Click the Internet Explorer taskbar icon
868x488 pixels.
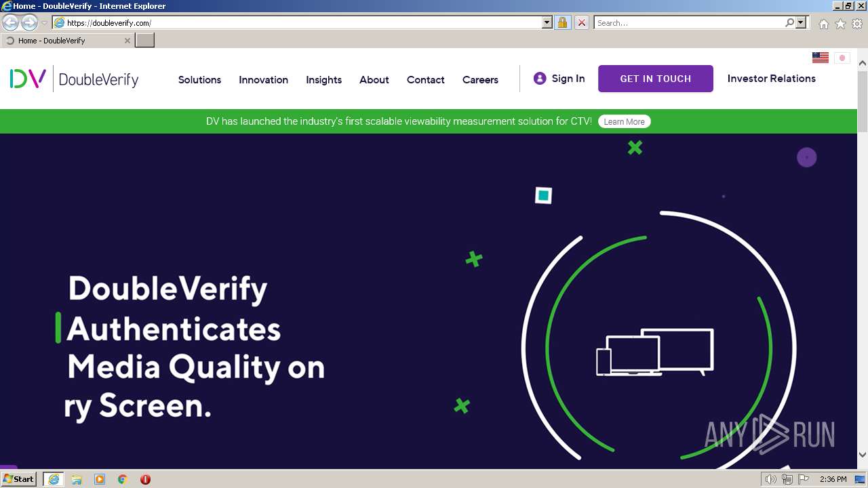pos(54,479)
